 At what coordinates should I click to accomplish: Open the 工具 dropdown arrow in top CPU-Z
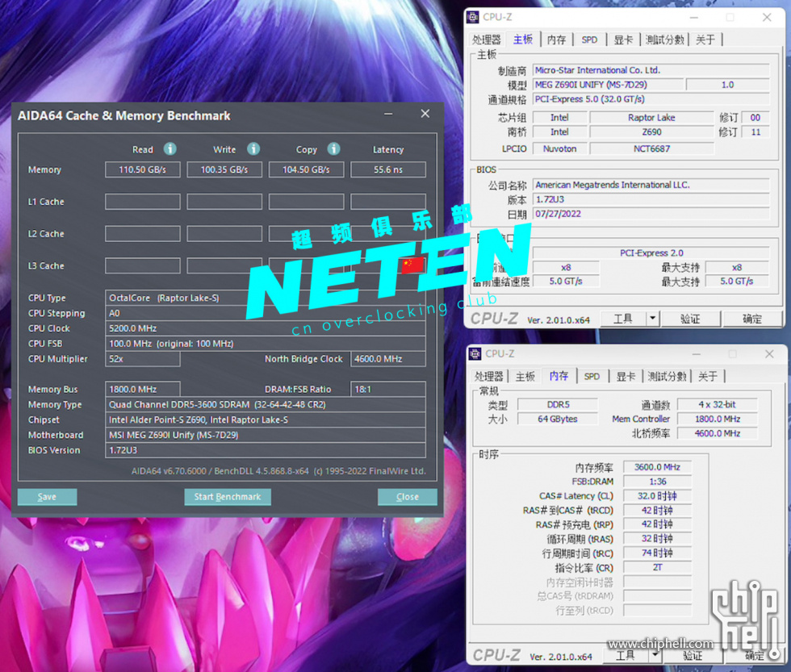click(x=653, y=319)
